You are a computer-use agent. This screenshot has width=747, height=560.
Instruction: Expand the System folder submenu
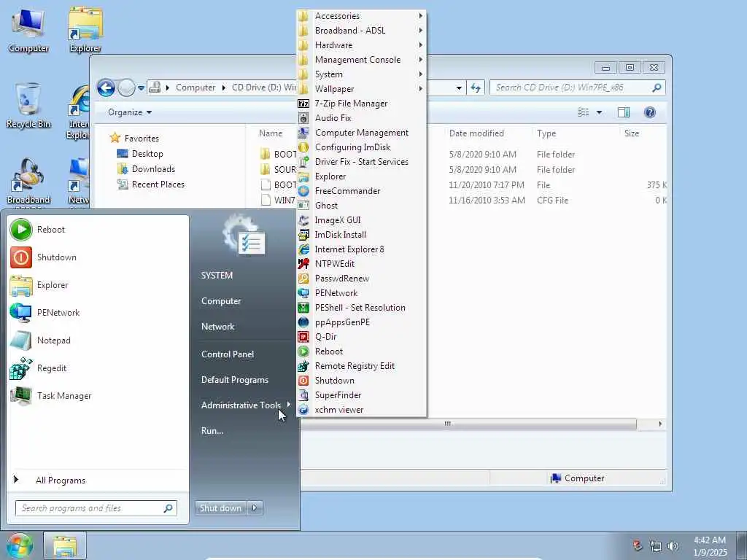coord(361,74)
